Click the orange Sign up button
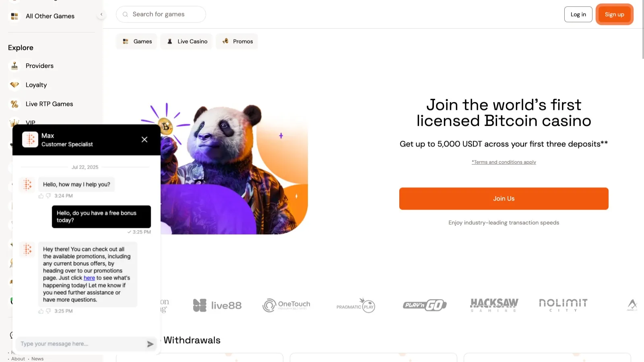Screen dimensions: 644x362 coord(615,14)
